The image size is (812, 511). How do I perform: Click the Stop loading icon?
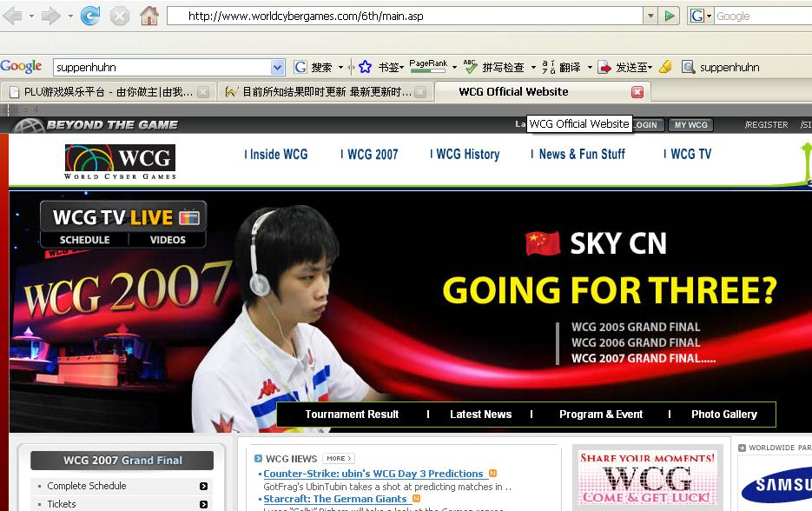(x=120, y=16)
